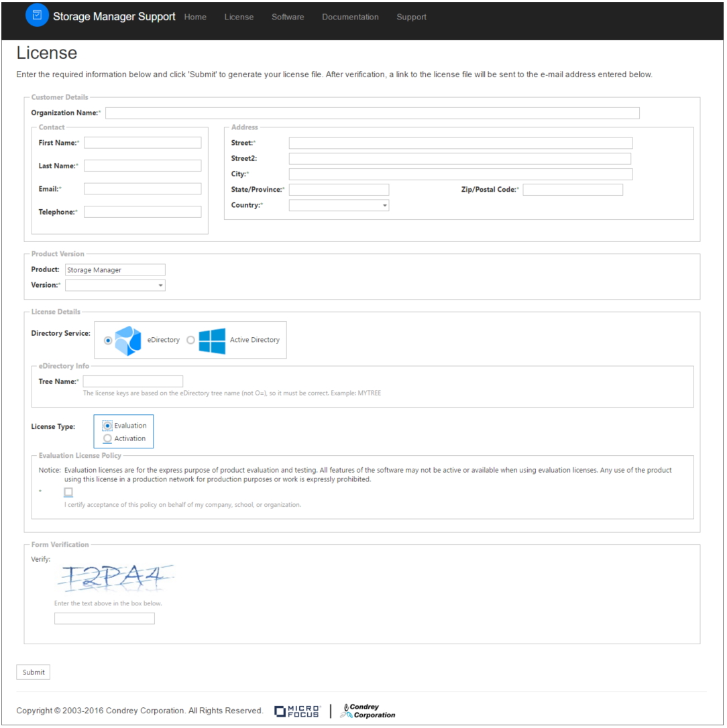
Task: Check the policy acceptance checkbox
Action: (x=68, y=492)
